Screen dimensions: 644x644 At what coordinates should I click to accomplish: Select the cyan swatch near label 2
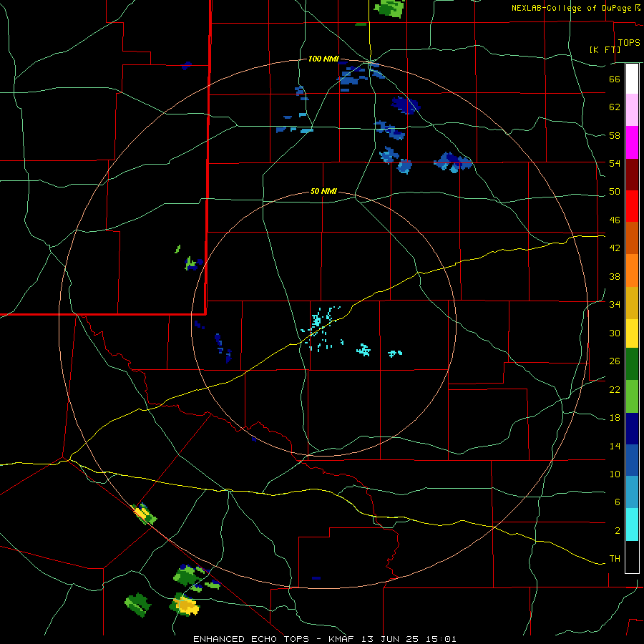point(632,525)
